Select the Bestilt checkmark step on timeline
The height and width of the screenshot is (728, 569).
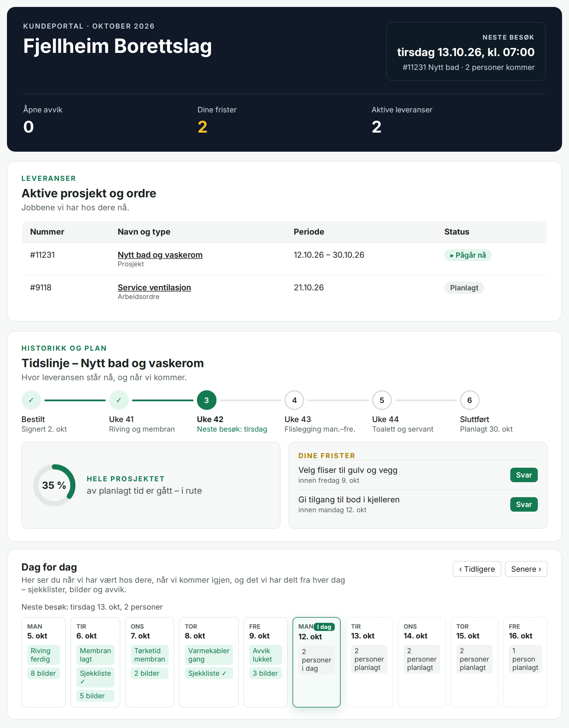(31, 400)
